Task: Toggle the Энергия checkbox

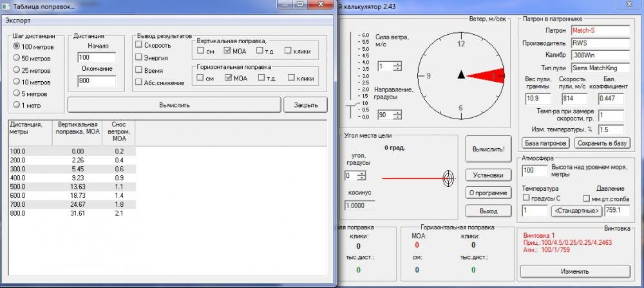Action: pyautogui.click(x=138, y=57)
